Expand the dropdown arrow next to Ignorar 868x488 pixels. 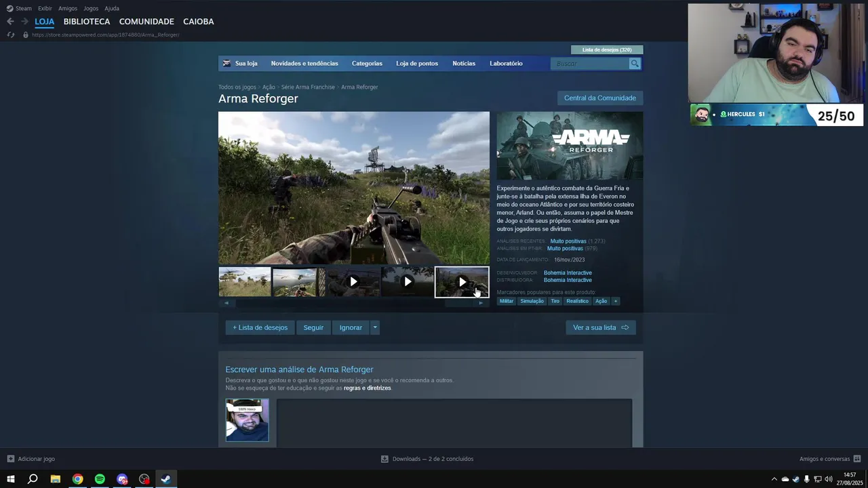[375, 327]
